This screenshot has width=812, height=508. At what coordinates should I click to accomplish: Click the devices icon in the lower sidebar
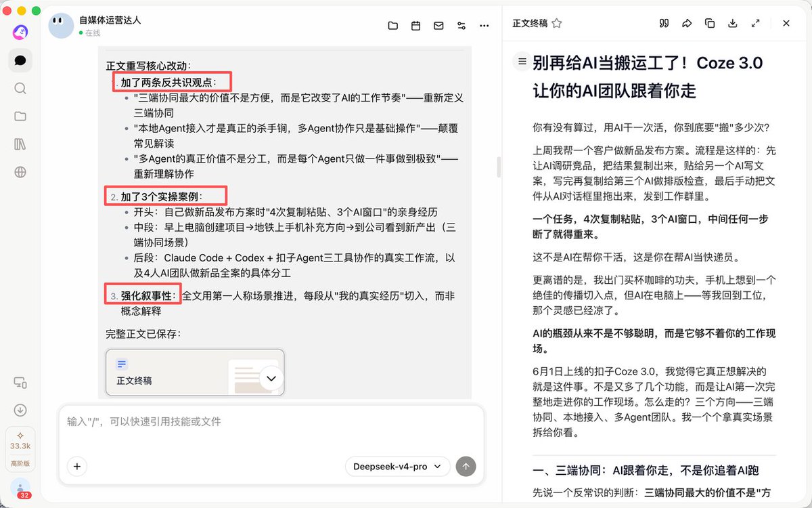point(20,383)
